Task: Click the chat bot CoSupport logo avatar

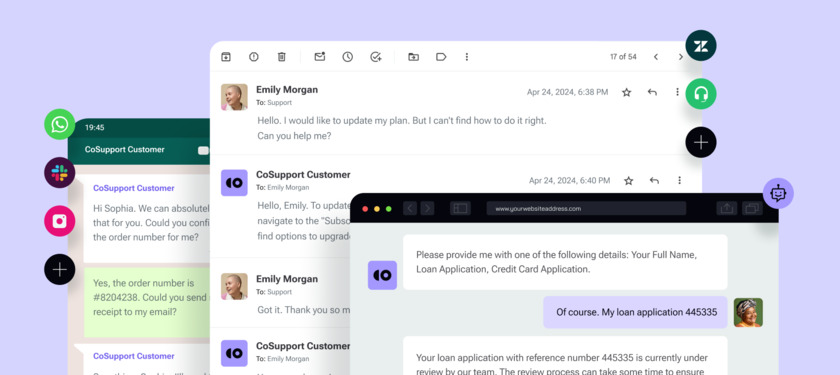Action: pos(382,275)
